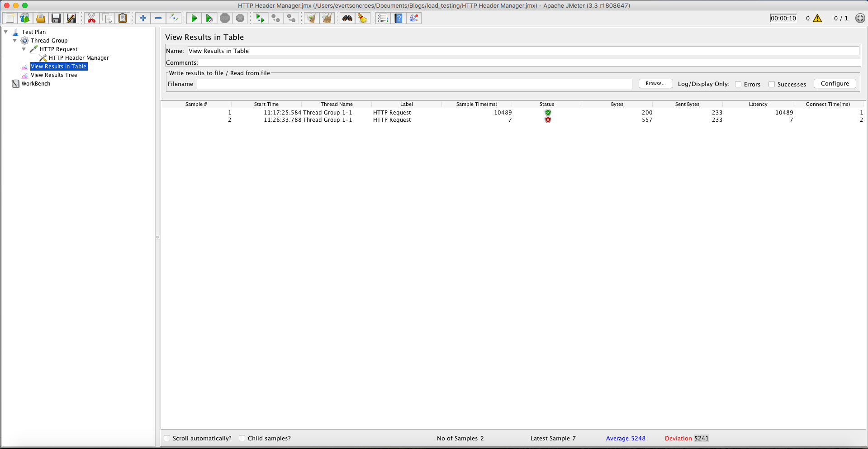
Task: Click the Stop test icon
Action: tap(225, 18)
